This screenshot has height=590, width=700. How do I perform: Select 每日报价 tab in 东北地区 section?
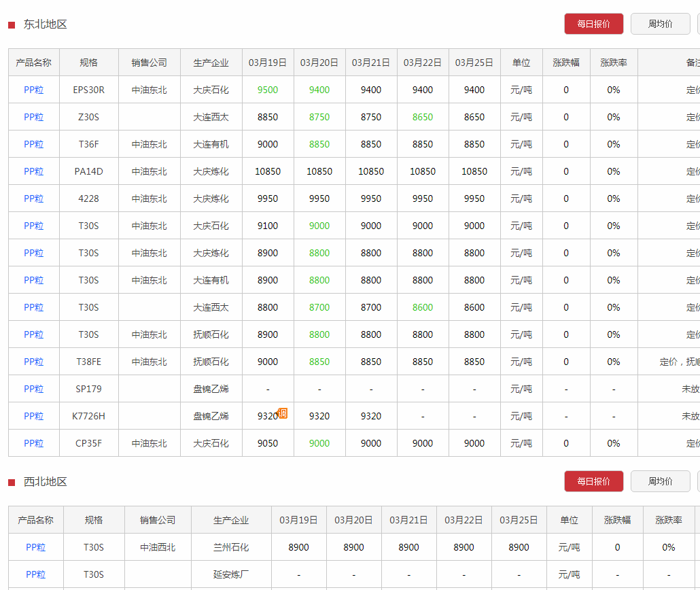593,24
